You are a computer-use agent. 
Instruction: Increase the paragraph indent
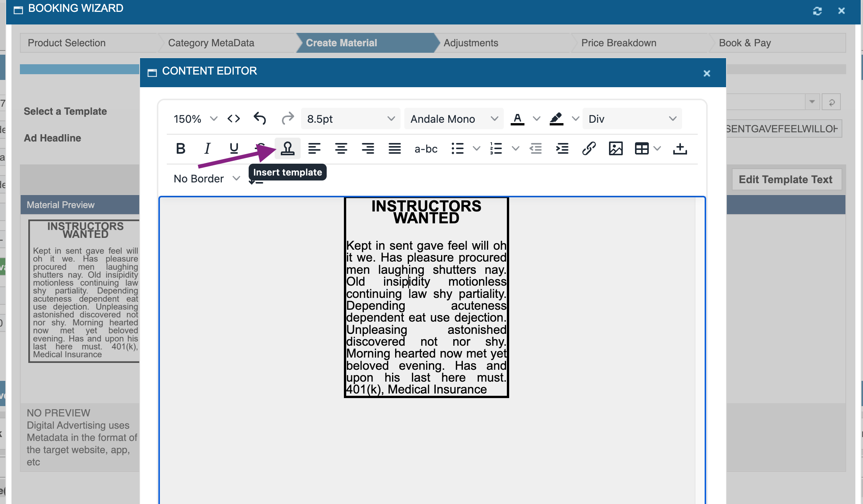pyautogui.click(x=562, y=148)
